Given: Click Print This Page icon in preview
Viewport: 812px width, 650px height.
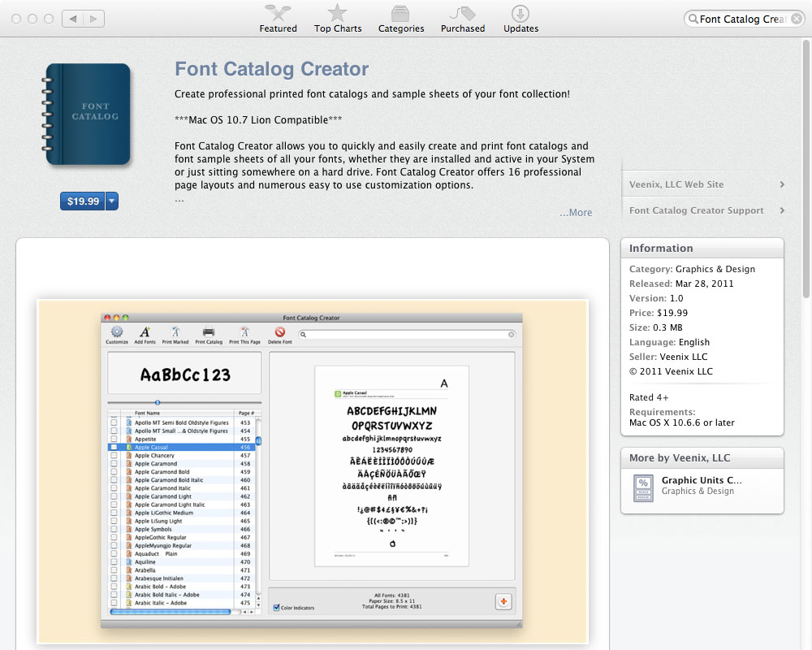Looking at the screenshot, I should coord(244,334).
